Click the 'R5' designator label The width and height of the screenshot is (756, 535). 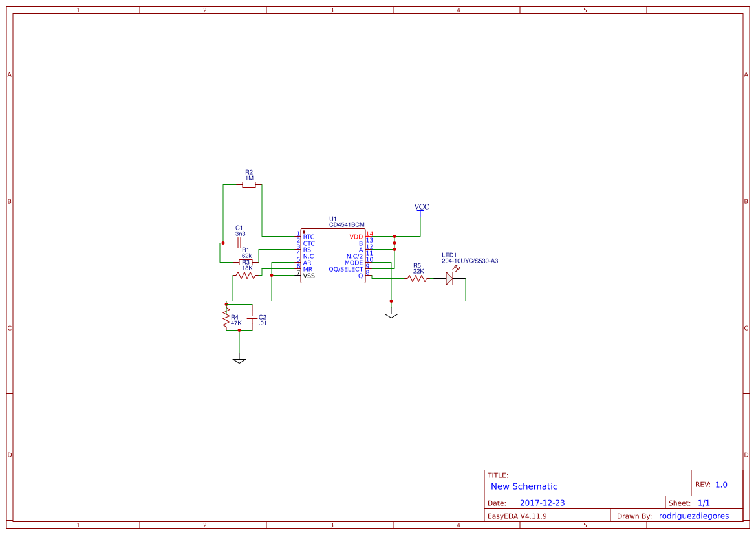coord(417,266)
